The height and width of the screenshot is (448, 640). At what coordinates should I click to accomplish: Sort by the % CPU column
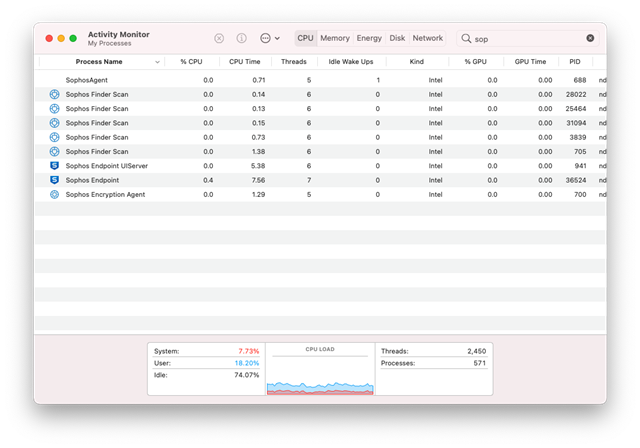click(x=191, y=62)
